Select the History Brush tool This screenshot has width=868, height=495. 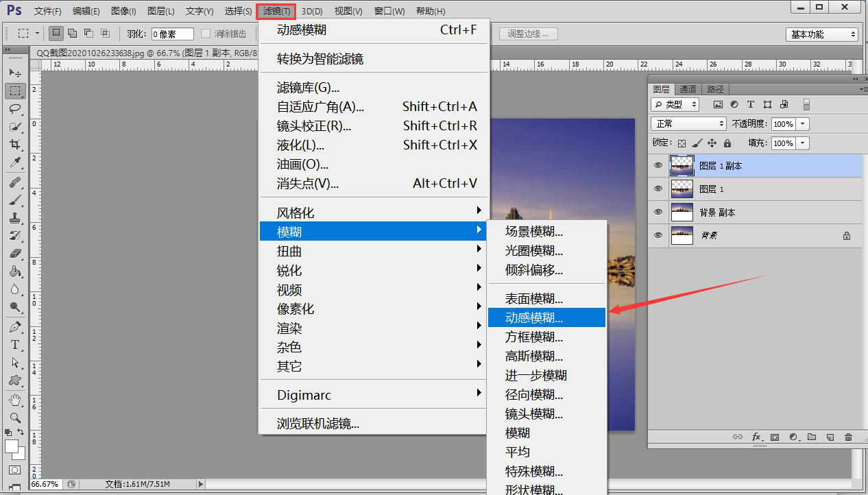[15, 236]
